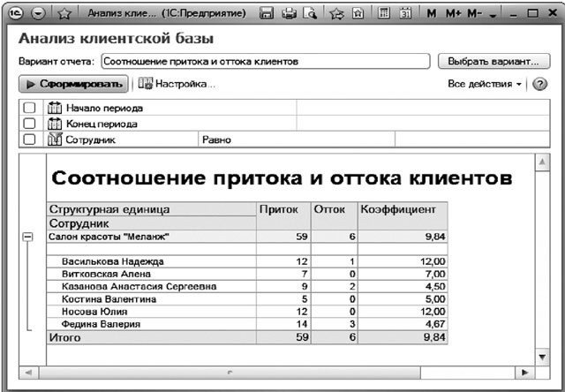Open the round dropdown menu button in title bar

tap(38, 14)
